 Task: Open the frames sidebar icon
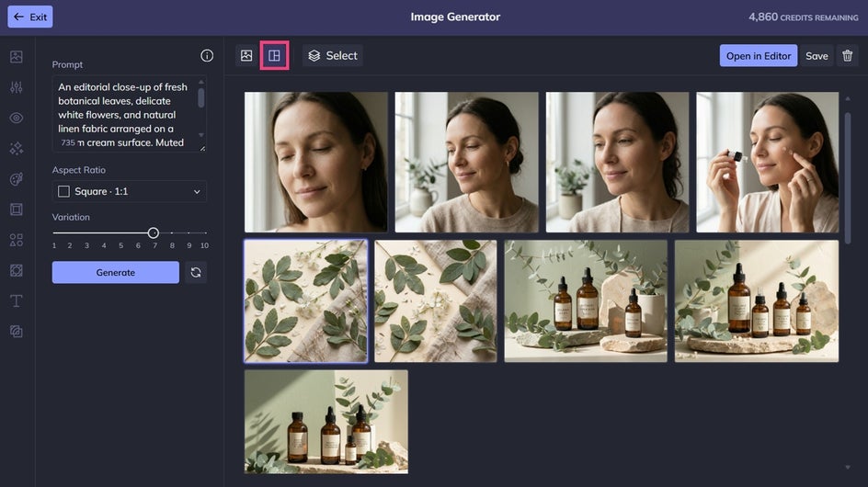pyautogui.click(x=17, y=210)
